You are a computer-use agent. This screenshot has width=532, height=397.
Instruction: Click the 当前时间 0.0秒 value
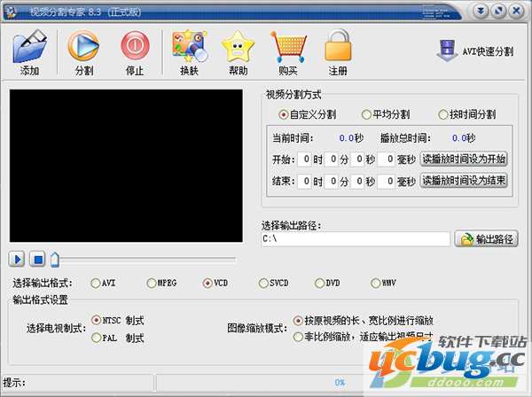point(351,138)
